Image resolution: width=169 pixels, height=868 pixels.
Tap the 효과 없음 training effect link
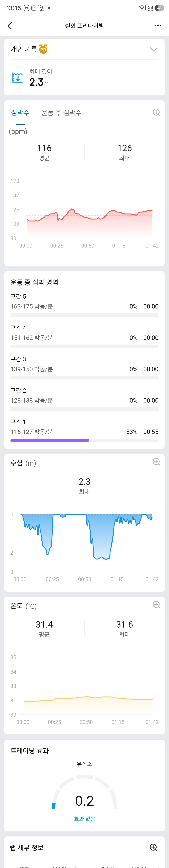[84, 819]
